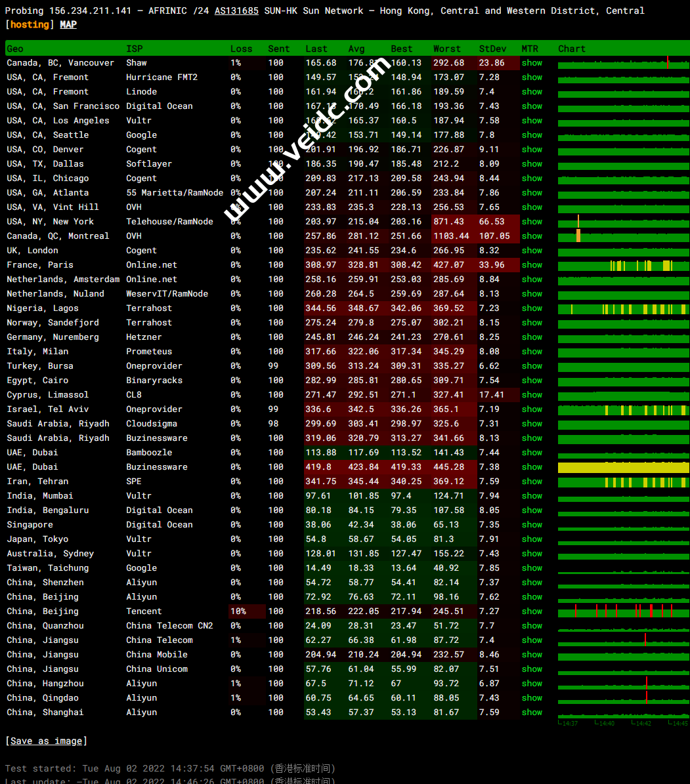
Task: Show MTR for Quanzhou China Telecom CN2
Action: (x=532, y=626)
